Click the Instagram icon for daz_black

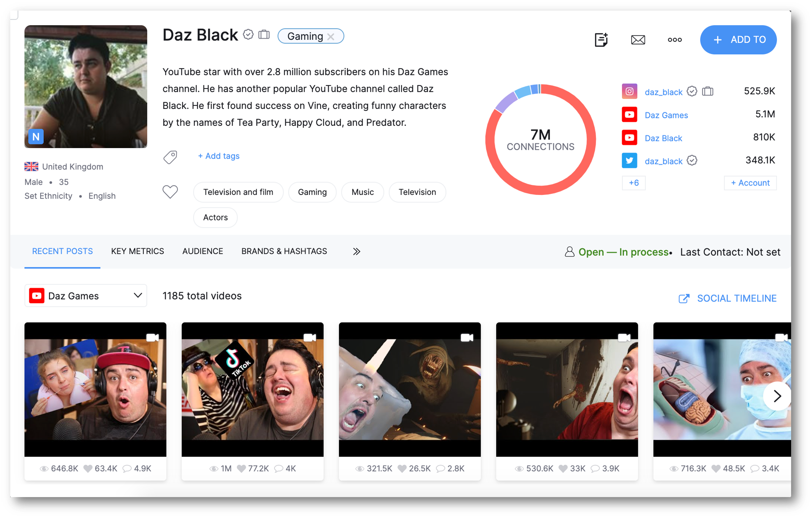(x=629, y=91)
